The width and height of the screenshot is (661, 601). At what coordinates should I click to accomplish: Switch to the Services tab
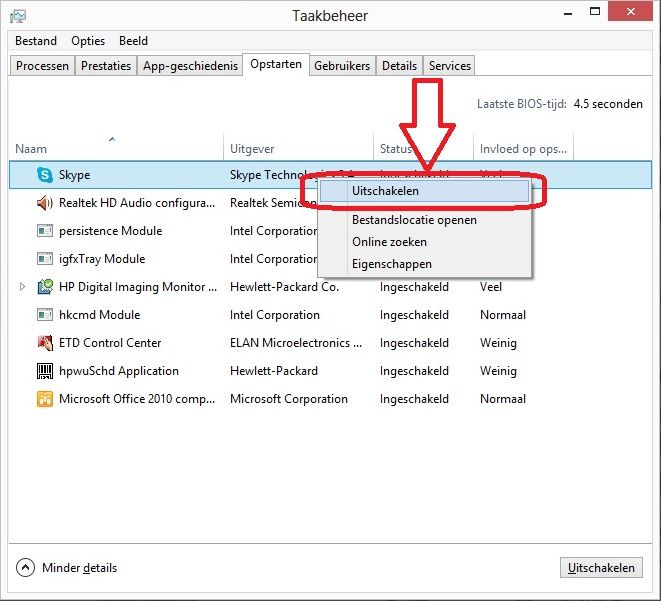(450, 66)
